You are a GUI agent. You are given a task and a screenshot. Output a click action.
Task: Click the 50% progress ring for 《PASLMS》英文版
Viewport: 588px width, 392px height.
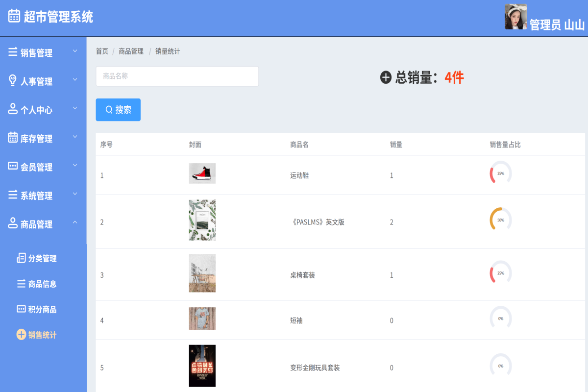500,220
